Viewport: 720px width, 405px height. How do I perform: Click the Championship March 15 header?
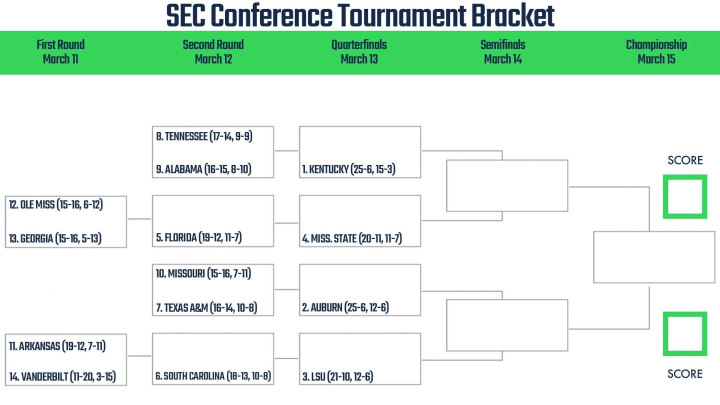tap(656, 52)
